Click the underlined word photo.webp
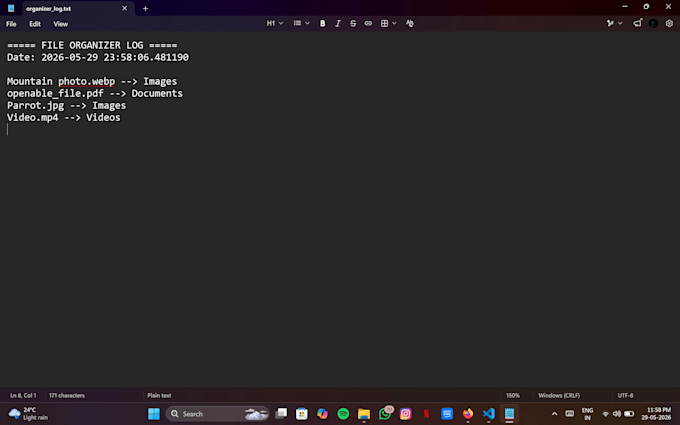680x425 pixels. click(x=87, y=82)
